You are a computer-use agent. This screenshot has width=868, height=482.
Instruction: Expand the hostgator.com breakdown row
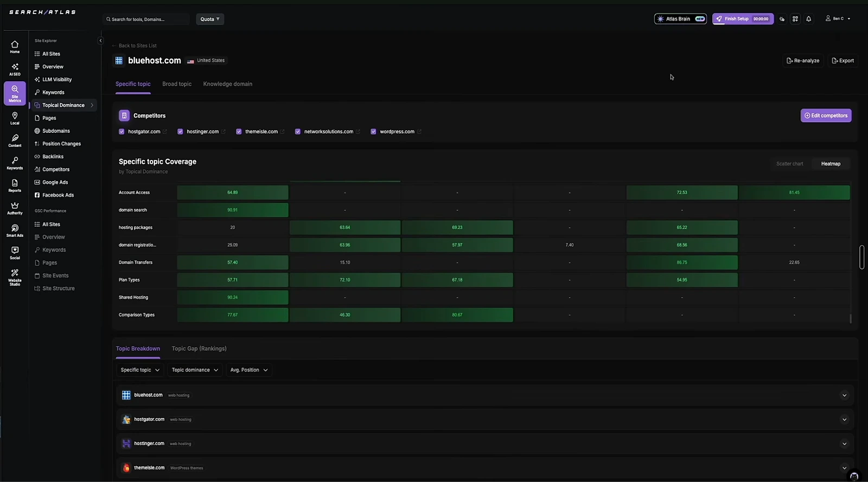(844, 420)
